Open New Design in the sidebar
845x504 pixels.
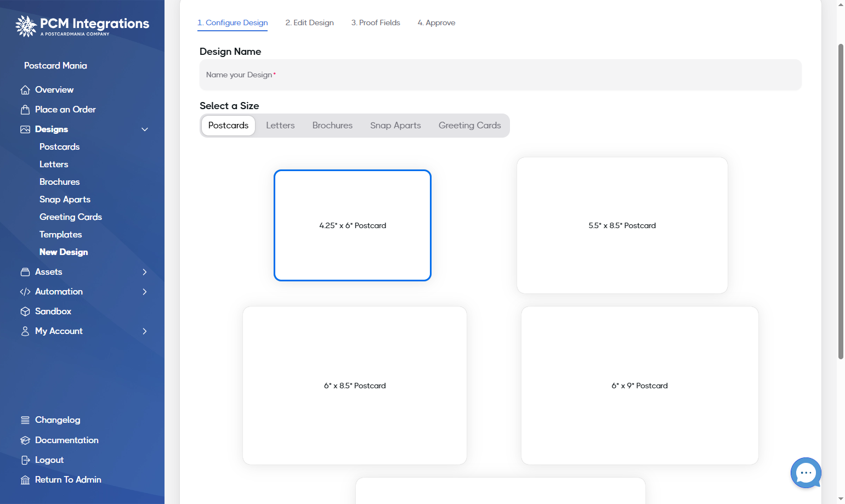pyautogui.click(x=64, y=252)
